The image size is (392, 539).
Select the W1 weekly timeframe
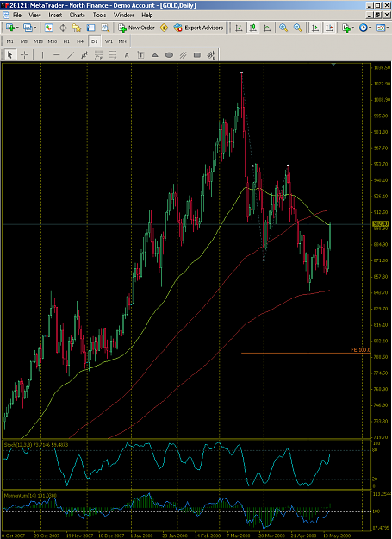coord(109,41)
